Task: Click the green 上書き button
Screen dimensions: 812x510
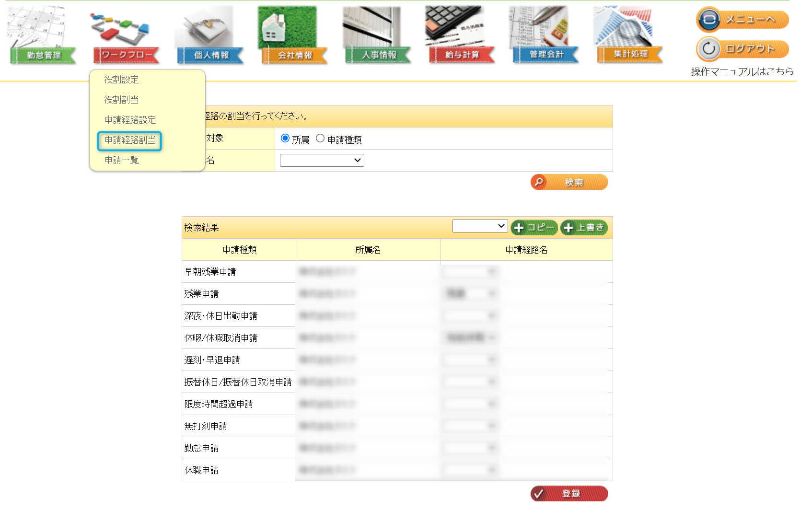Action: (584, 228)
